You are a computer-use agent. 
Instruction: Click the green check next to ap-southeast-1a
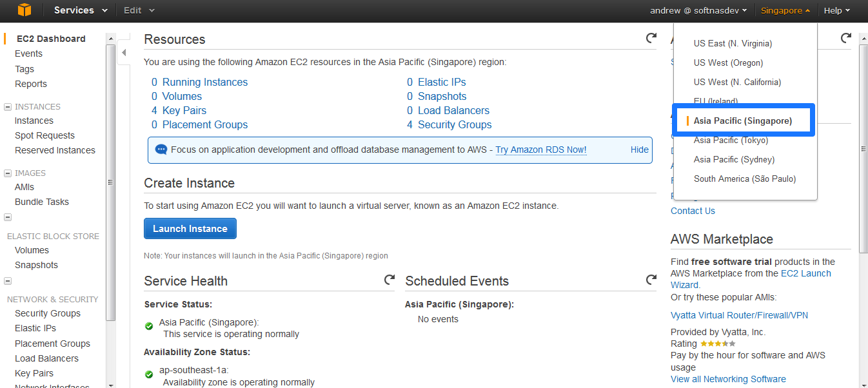tap(149, 374)
